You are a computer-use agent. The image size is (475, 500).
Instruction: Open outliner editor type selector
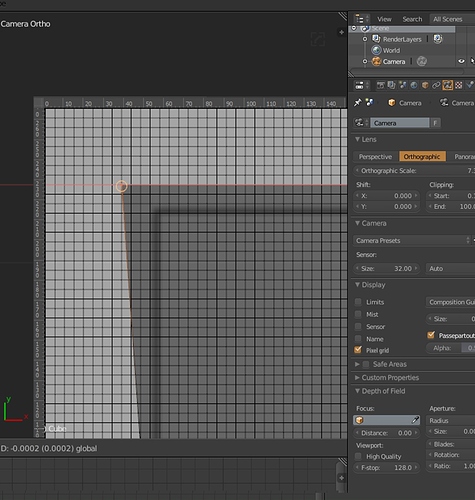pyautogui.click(x=362, y=19)
